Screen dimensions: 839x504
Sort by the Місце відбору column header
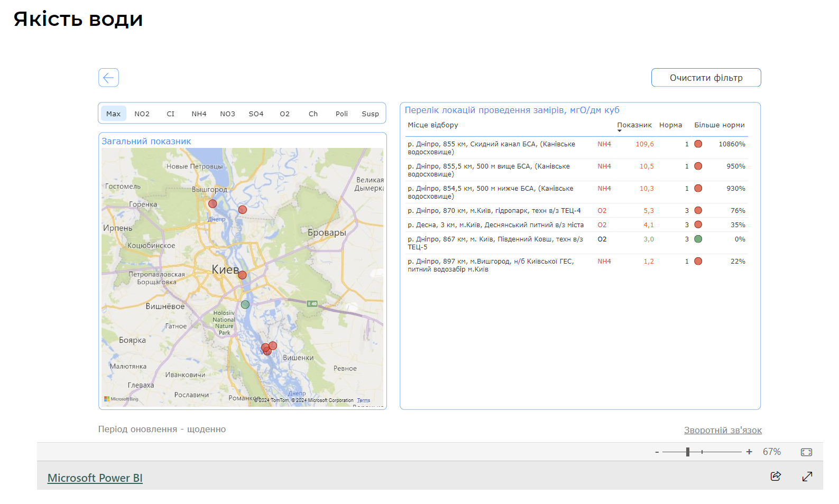pyautogui.click(x=432, y=125)
